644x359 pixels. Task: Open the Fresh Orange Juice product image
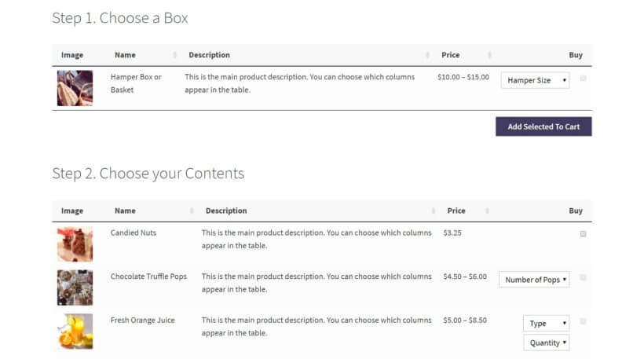click(75, 331)
